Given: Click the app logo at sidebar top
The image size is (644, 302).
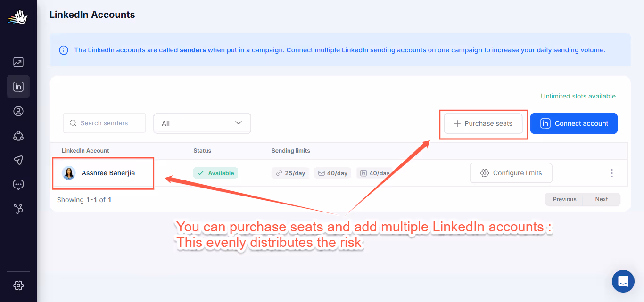Looking at the screenshot, I should pyautogui.click(x=18, y=17).
